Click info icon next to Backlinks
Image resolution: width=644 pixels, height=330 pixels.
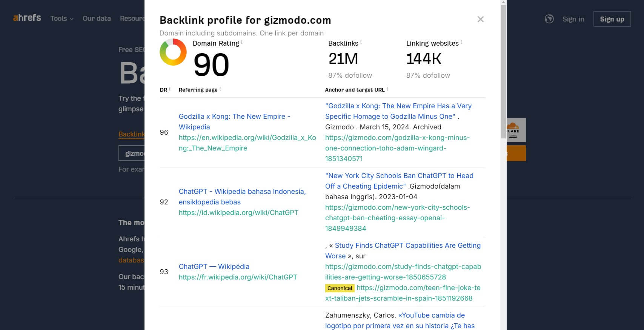tap(361, 42)
